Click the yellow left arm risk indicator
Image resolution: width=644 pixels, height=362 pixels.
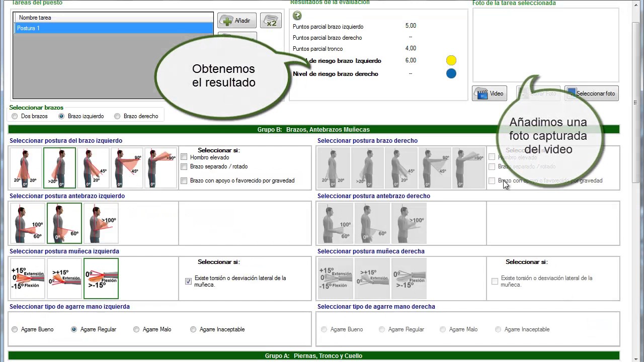click(451, 60)
